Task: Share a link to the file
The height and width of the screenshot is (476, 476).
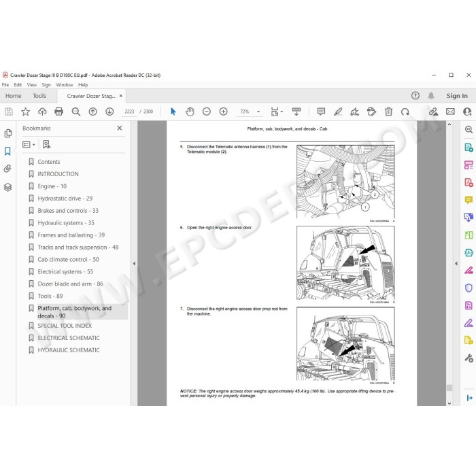Action: coord(433,112)
